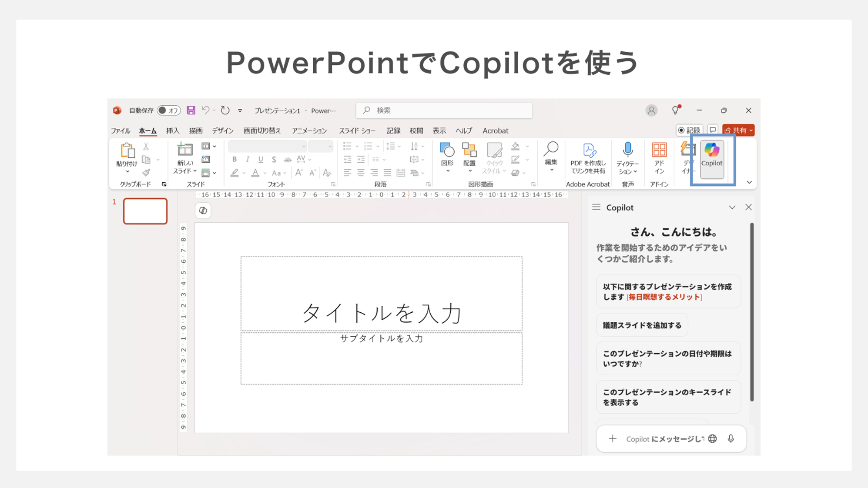The image size is (868, 488).
Task: Click the plus icon in Copilot message box
Action: [x=613, y=438]
